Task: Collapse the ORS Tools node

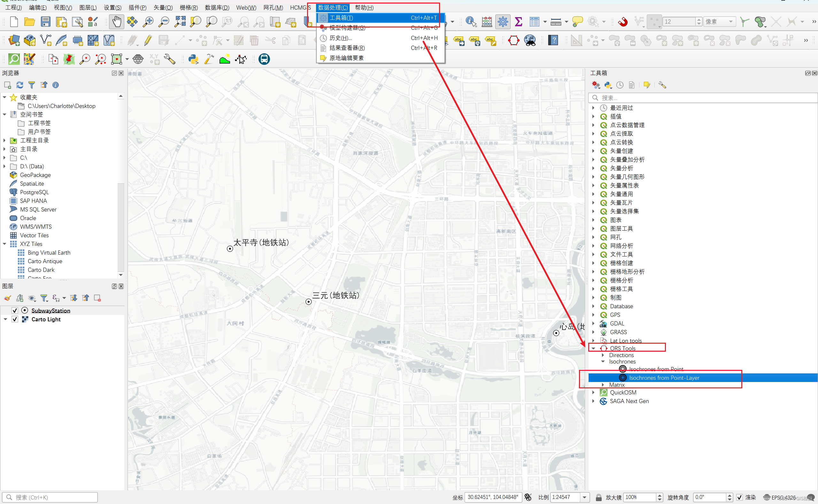Action: (x=593, y=348)
